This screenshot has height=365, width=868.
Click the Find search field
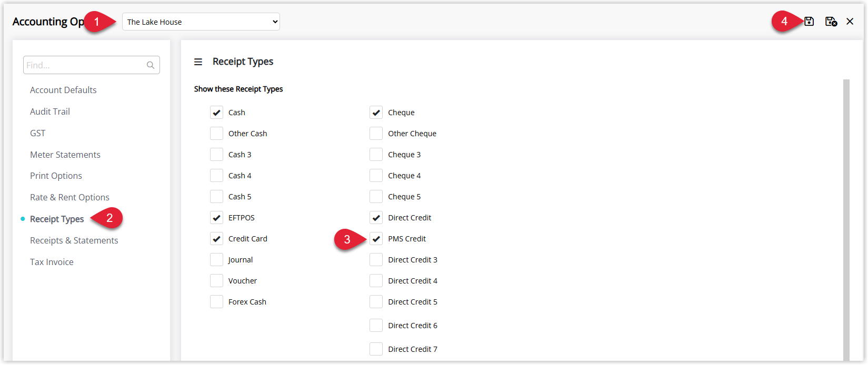(x=92, y=65)
